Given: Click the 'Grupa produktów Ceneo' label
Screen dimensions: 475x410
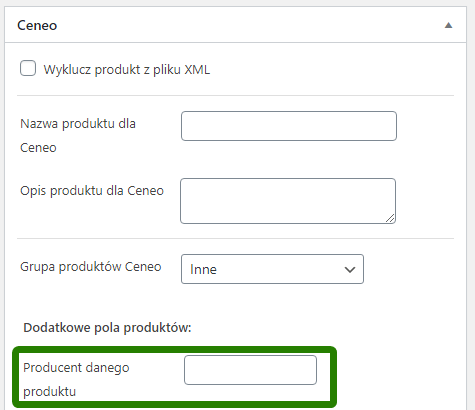Looking at the screenshot, I should pyautogui.click(x=91, y=267).
